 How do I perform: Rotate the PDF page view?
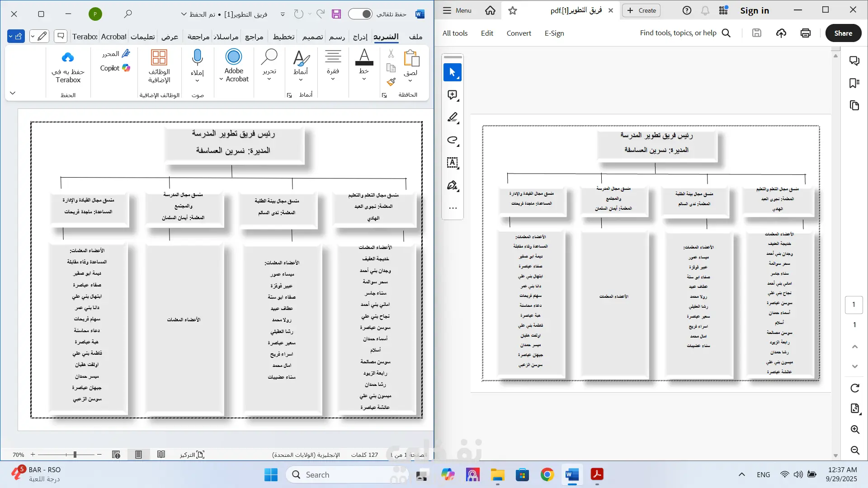tap(854, 388)
